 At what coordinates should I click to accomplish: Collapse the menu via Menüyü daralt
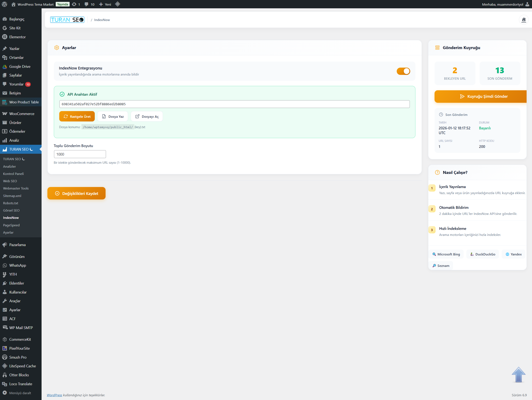[20, 393]
